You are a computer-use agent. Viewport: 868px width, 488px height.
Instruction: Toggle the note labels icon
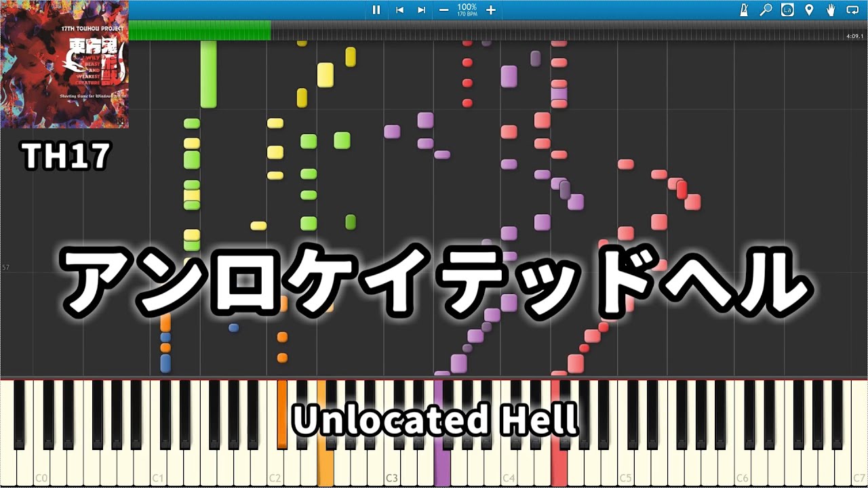[x=787, y=9]
